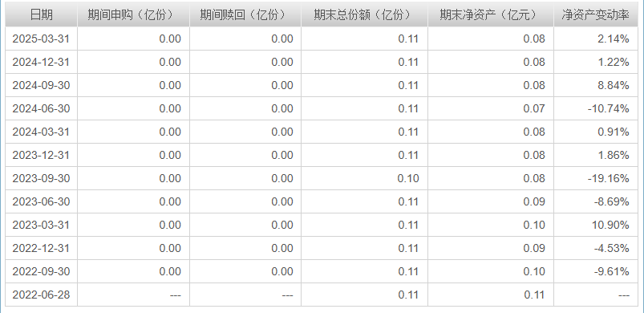Click net assets 0.11 in 2022-06-28 row
This screenshot has width=644, height=313.
(x=491, y=295)
